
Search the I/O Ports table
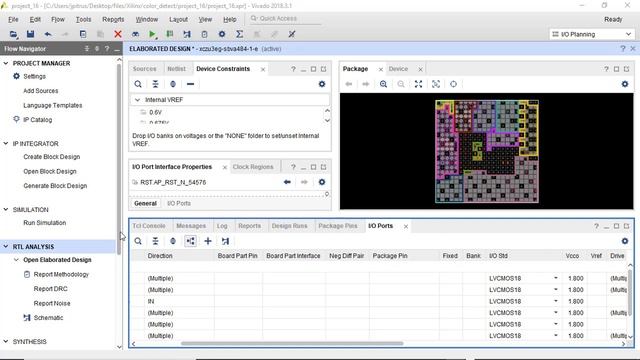tap(138, 241)
